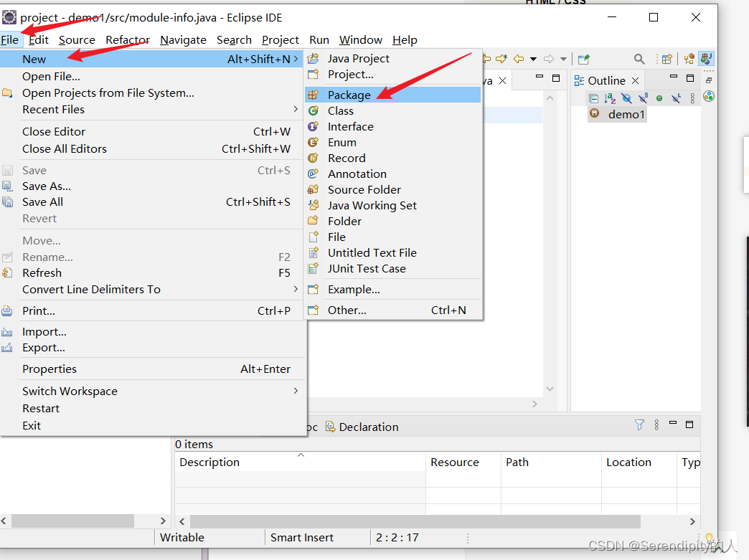Viewport: 749px width, 560px height.
Task: Collapse all in the Outline view
Action: click(x=594, y=99)
